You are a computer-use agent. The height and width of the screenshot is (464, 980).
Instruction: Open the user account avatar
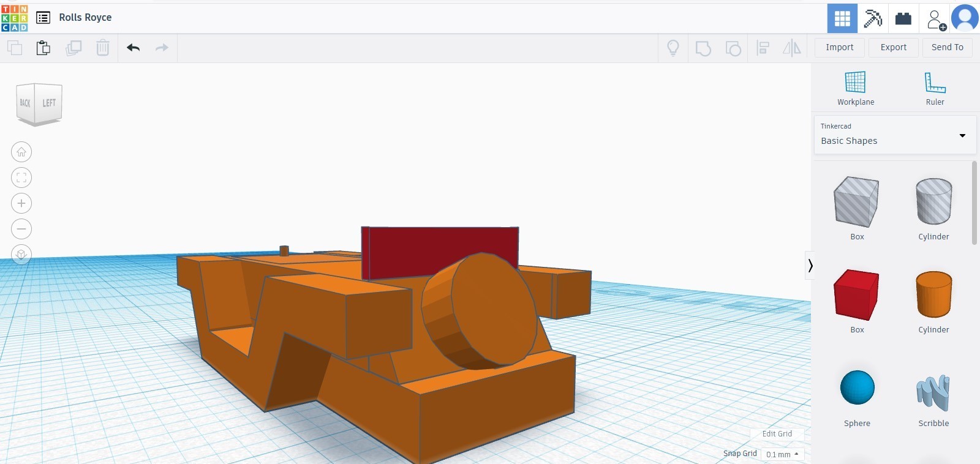(965, 18)
